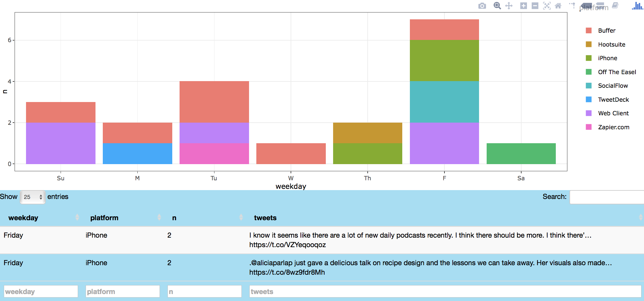
Task: Click the Zapier.com pink legend swatch
Action: click(x=589, y=127)
